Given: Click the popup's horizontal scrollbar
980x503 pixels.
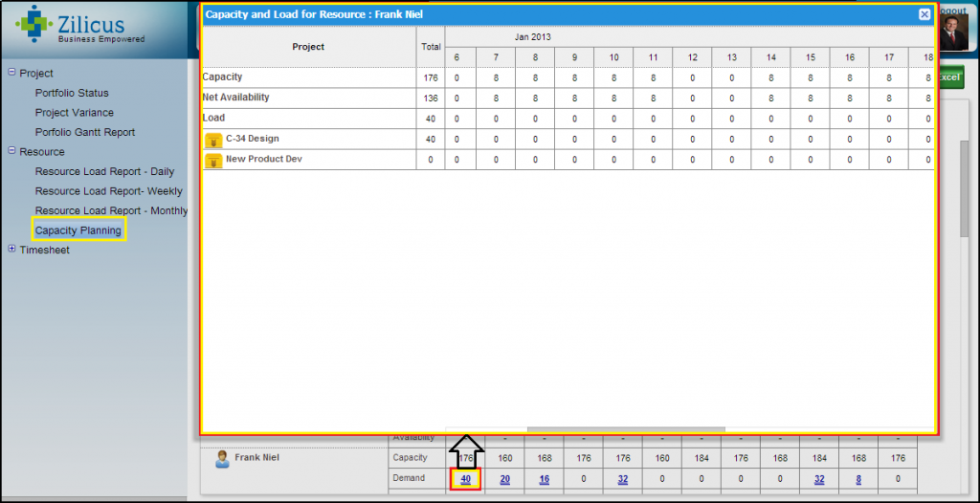Looking at the screenshot, I should tap(625, 429).
